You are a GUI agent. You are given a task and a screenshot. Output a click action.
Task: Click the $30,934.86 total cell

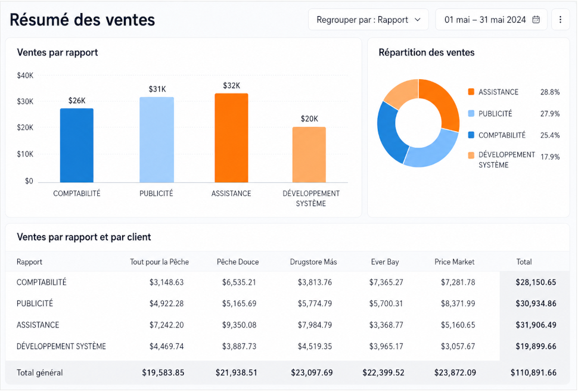click(536, 304)
